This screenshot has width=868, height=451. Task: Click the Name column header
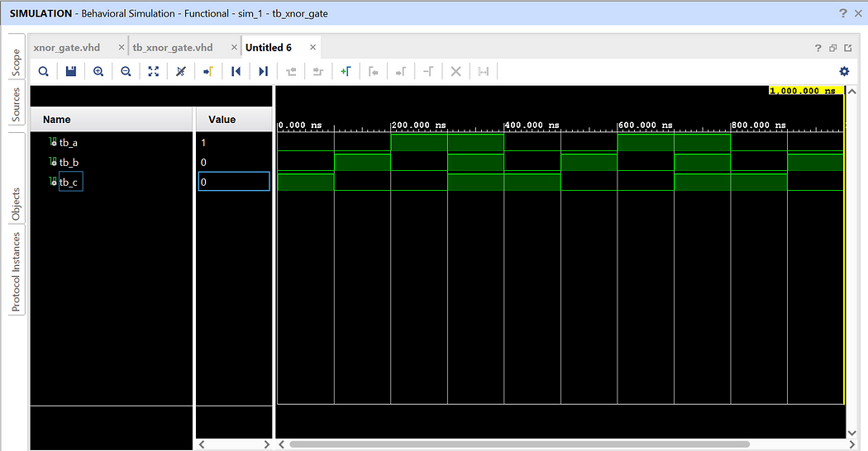coord(112,119)
